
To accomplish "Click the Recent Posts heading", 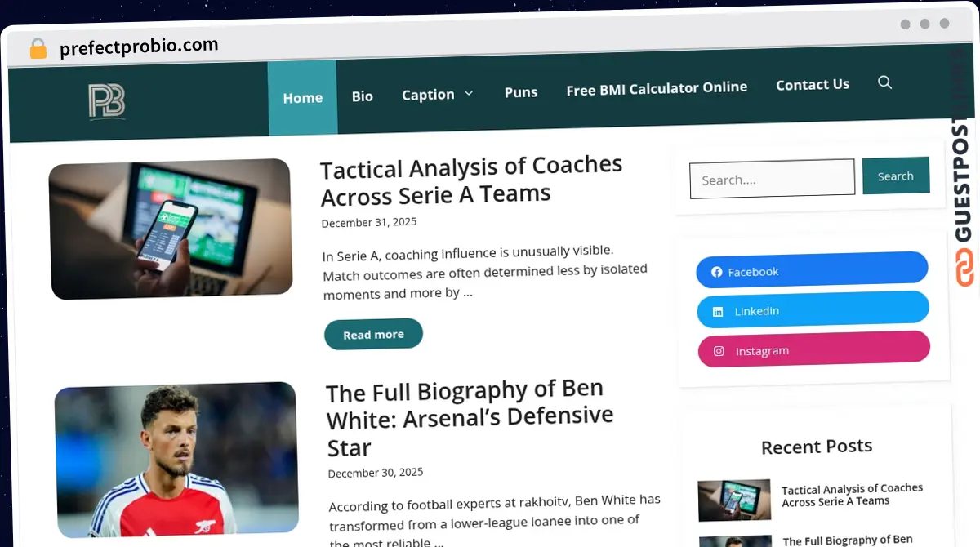I will 817,447.
